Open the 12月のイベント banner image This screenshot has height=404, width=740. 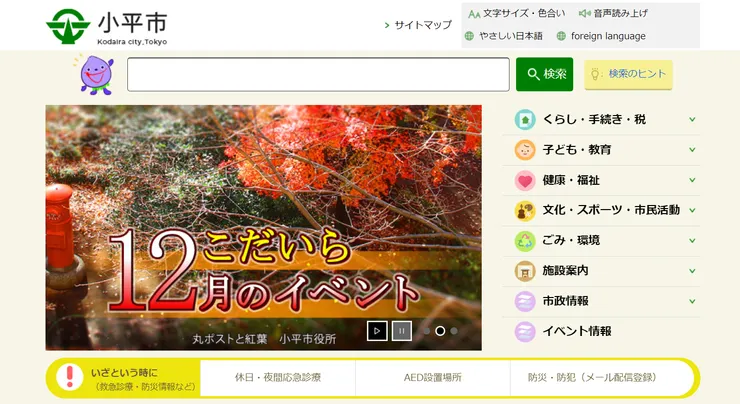(263, 227)
